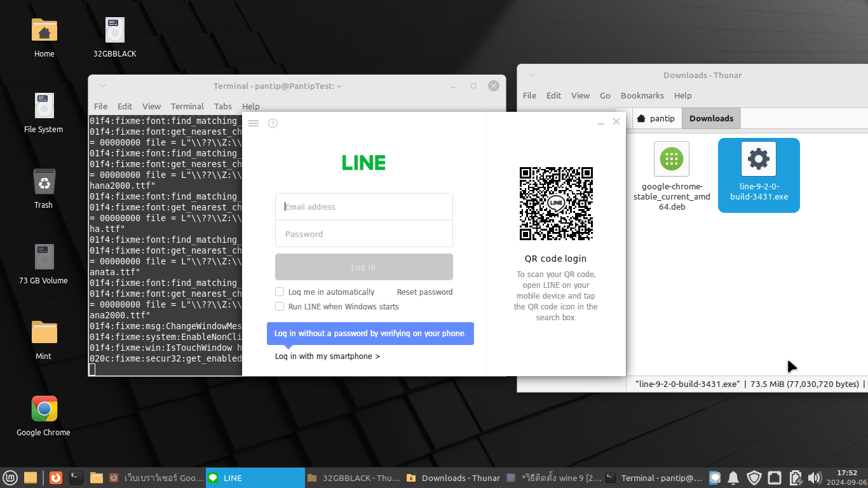Click Log in with my smartphone link
Viewport: 868px width, 488px height.
(327, 356)
